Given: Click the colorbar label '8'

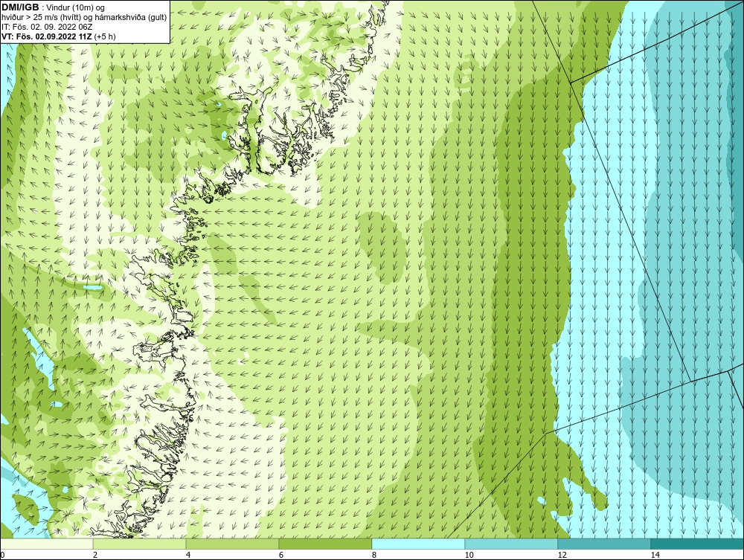Looking at the screenshot, I should point(374,555).
